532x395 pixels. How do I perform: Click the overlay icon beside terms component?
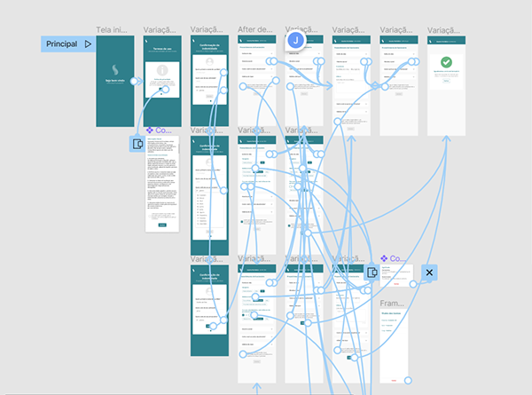(137, 144)
